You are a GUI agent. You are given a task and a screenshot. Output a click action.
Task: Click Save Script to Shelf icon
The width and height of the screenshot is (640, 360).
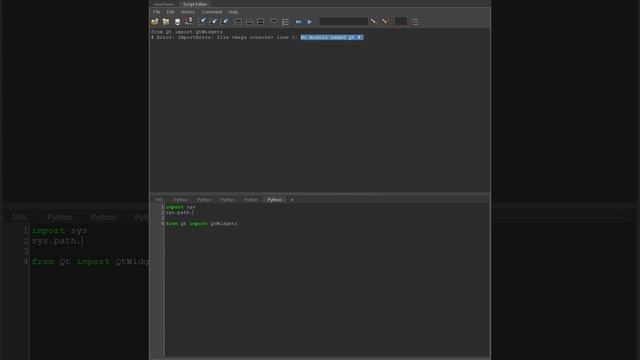tap(189, 21)
